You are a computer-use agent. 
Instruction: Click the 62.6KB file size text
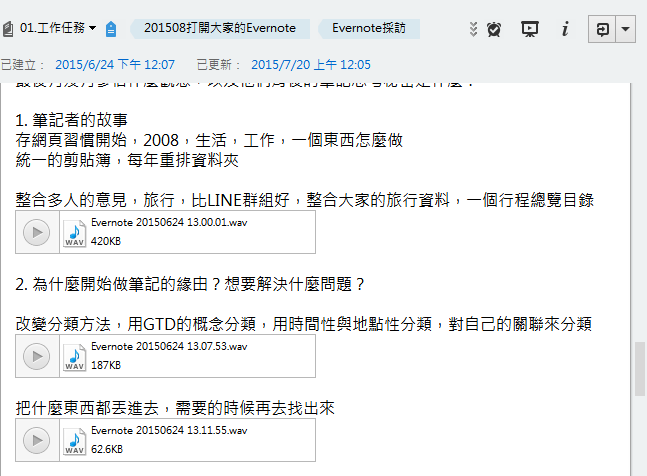[x=107, y=449]
